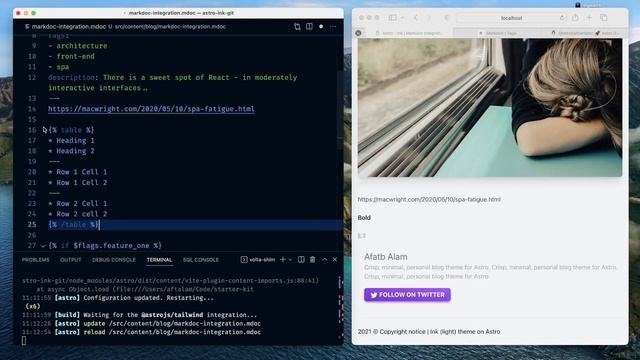Click the breadcrumb path src/content/blog/markdoc-integration.mdoc
The height and width of the screenshot is (360, 640).
coord(170,27)
